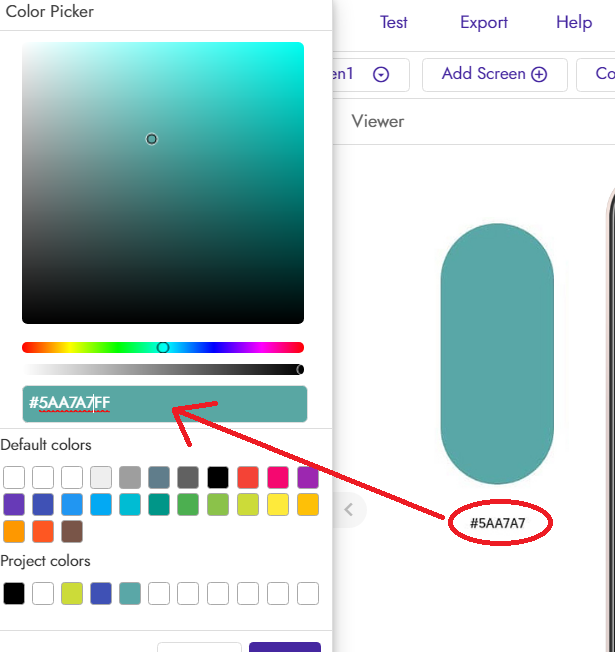The width and height of the screenshot is (615, 652).
Task: Pick the red default color swatch
Action: pyautogui.click(x=247, y=477)
